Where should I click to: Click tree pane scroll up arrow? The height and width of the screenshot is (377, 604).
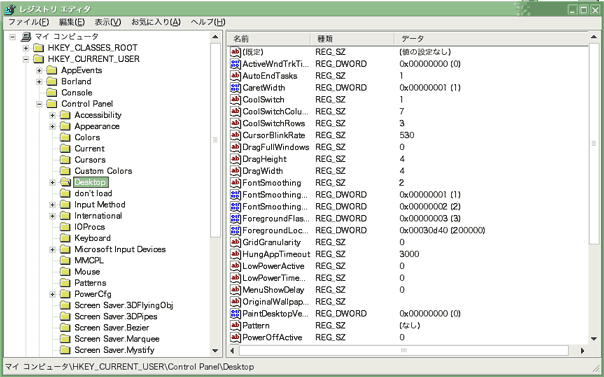click(215, 37)
